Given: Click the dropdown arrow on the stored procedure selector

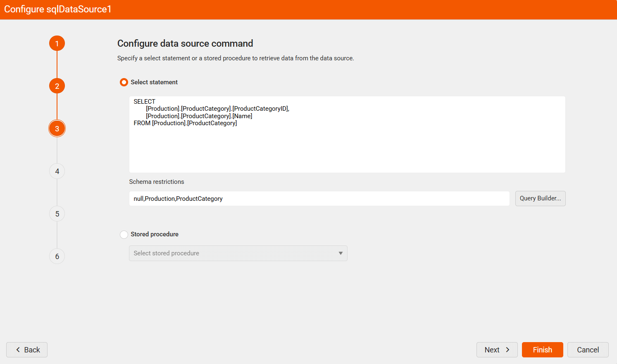Looking at the screenshot, I should click(341, 253).
